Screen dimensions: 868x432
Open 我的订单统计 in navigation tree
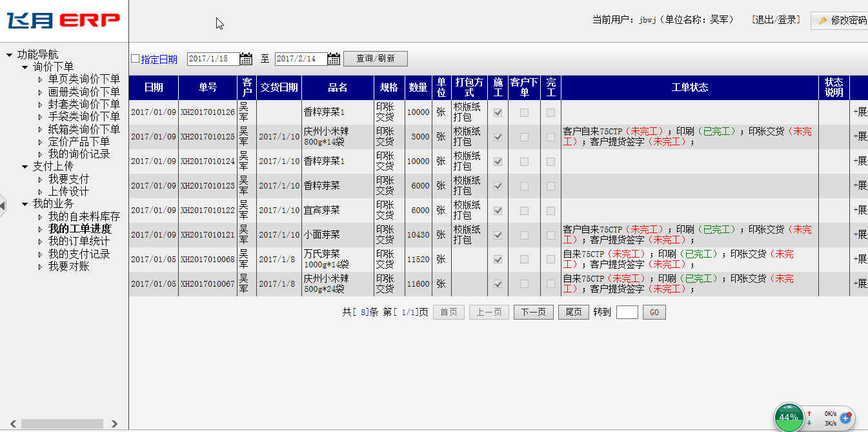pos(79,242)
